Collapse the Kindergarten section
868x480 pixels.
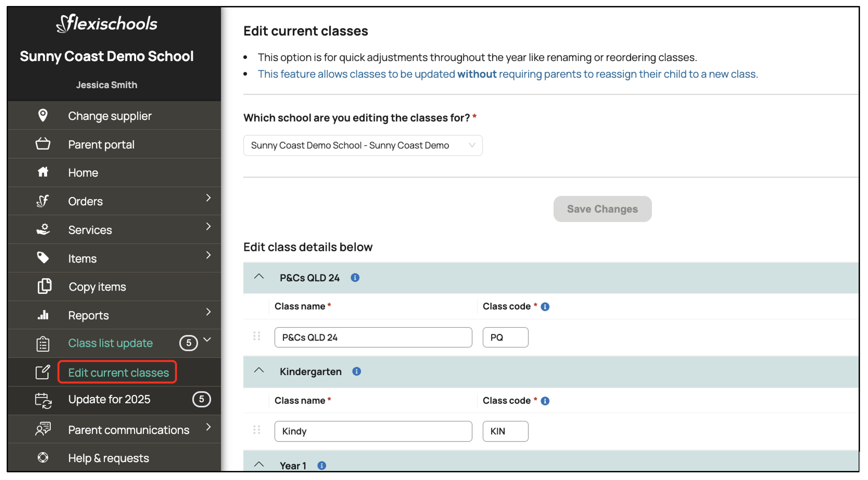[x=259, y=371]
